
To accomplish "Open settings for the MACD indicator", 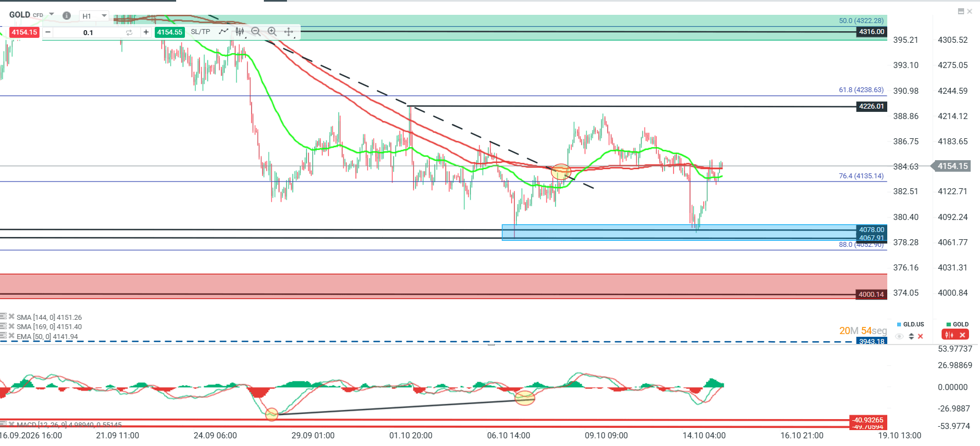I will 3,424.
